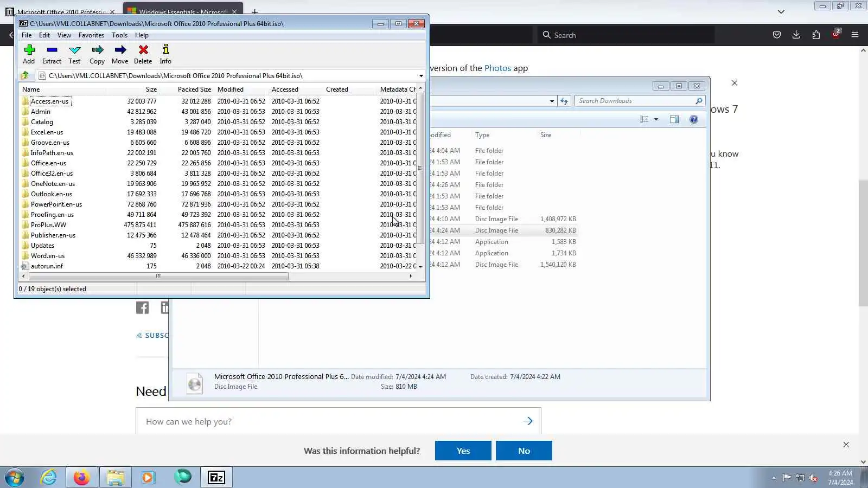Screen dimensions: 868x488
Task: Submit the help query with the arrow button
Action: pyautogui.click(x=528, y=421)
